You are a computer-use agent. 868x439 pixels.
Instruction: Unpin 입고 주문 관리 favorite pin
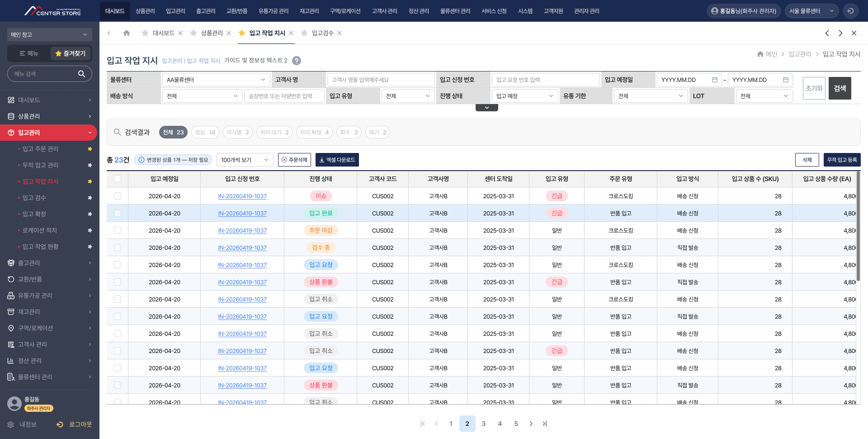90,149
